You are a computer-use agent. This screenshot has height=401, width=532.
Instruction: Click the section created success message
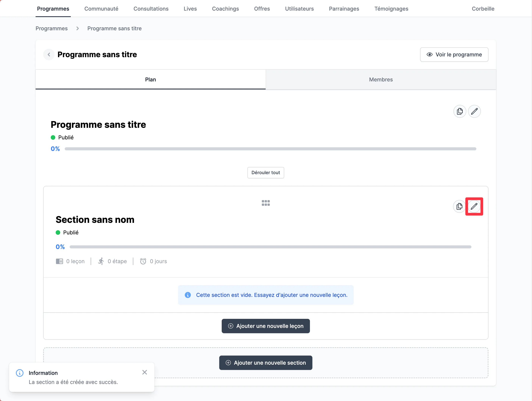pyautogui.click(x=73, y=382)
